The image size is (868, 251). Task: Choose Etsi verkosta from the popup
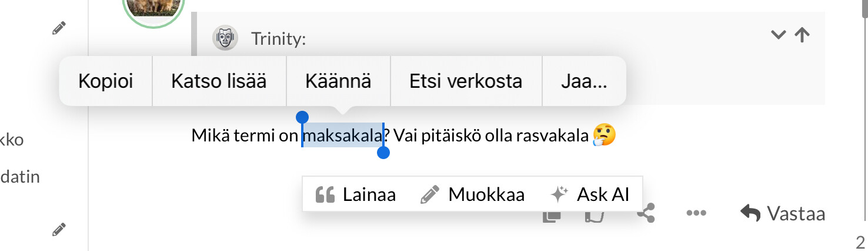(x=466, y=81)
